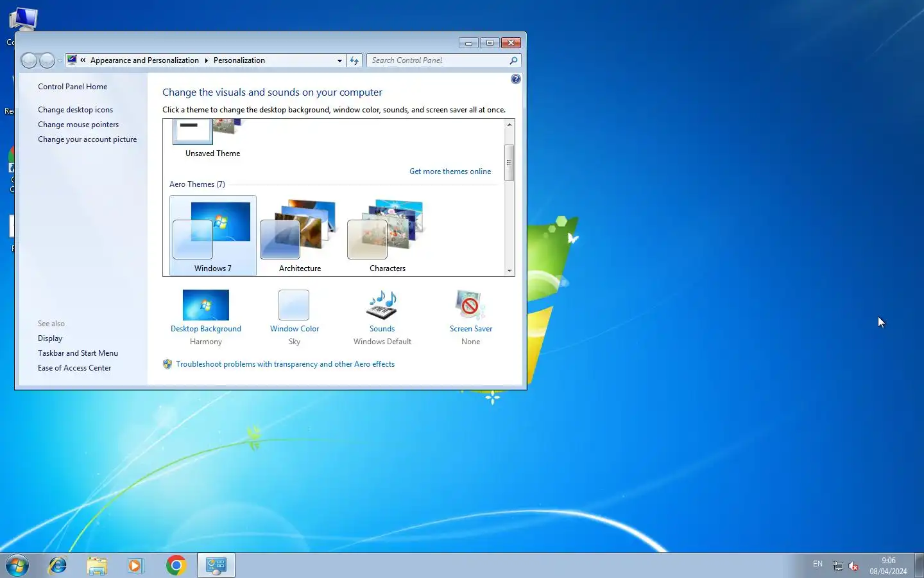Open recent pages dropdown arrow beside Forward
This screenshot has height=578, width=924.
click(x=60, y=60)
